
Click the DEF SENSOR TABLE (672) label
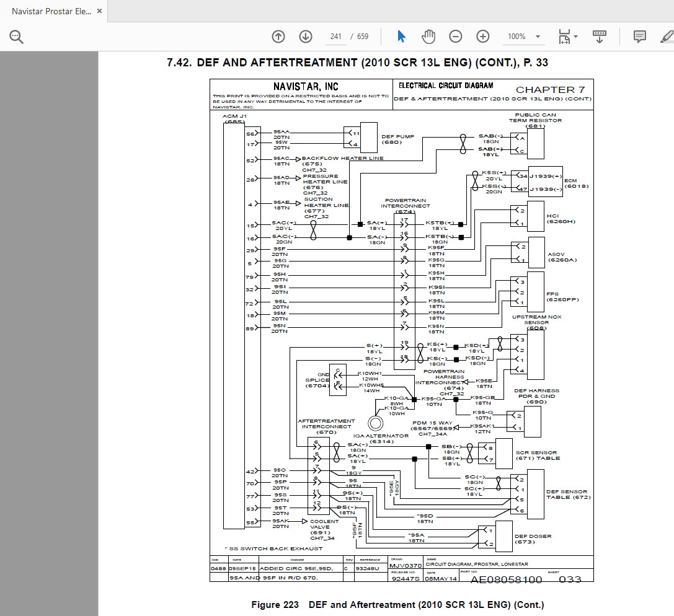tap(568, 495)
